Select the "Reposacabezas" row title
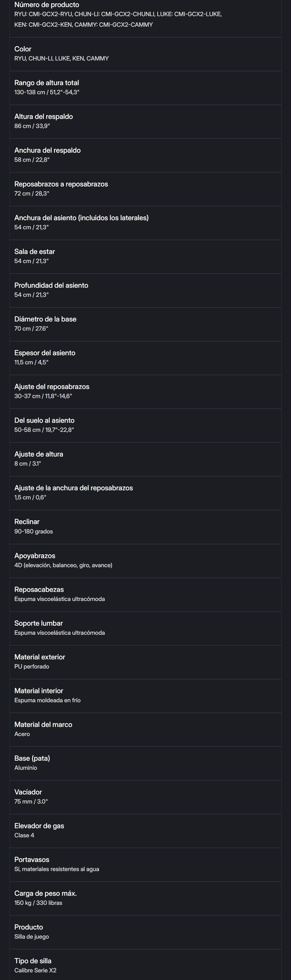Viewport: 291px width, 980px height. (x=39, y=590)
